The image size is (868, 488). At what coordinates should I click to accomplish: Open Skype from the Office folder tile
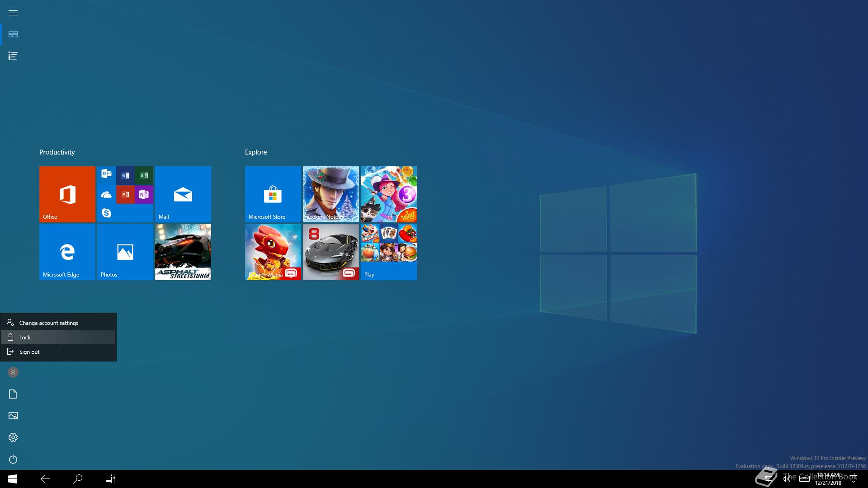tap(107, 213)
